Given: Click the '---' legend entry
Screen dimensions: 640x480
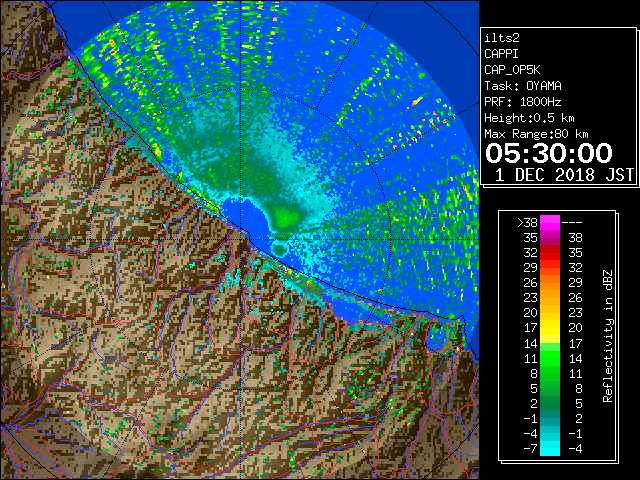Looking at the screenshot, I should (x=572, y=223).
